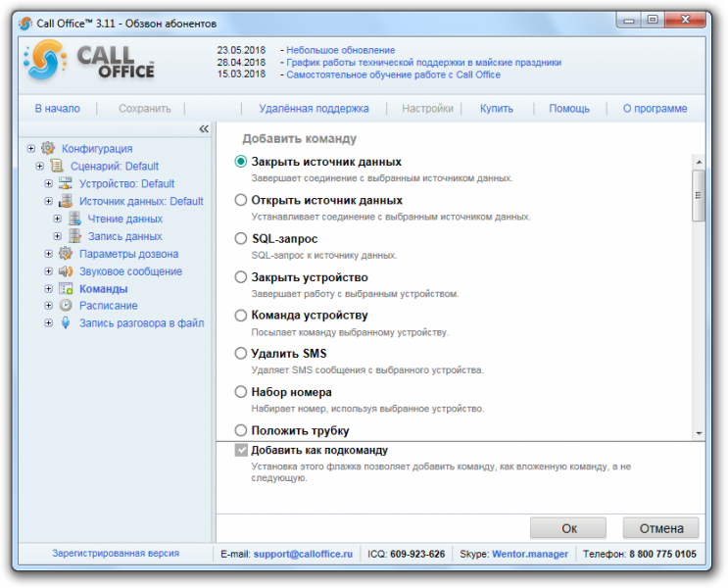This screenshot has height=588, width=728.
Task: Click the Call Office logo
Action: click(89, 61)
